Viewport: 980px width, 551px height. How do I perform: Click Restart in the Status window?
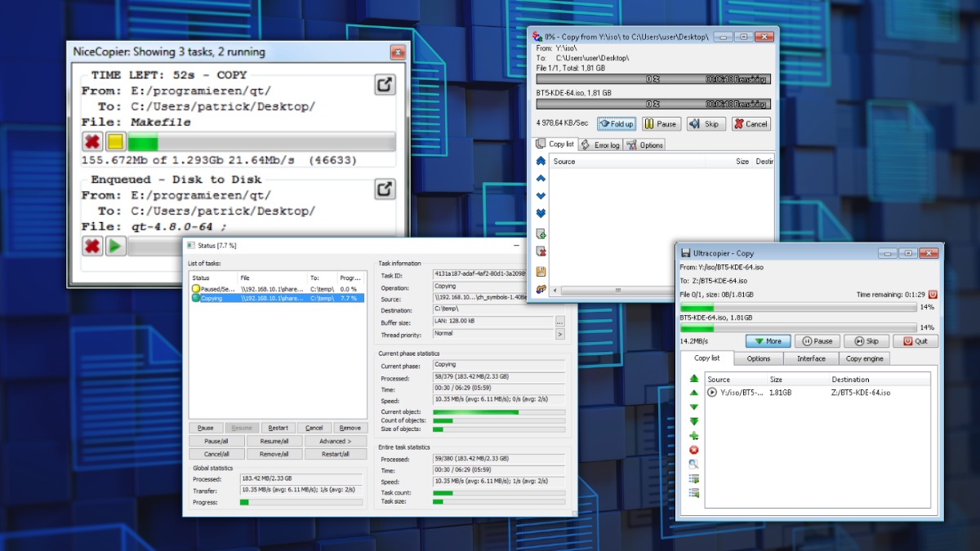[278, 428]
